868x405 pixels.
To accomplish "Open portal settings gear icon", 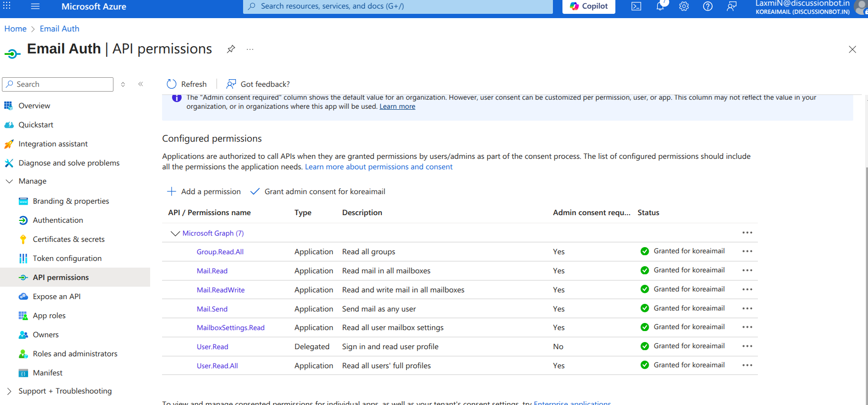I will 684,6.
